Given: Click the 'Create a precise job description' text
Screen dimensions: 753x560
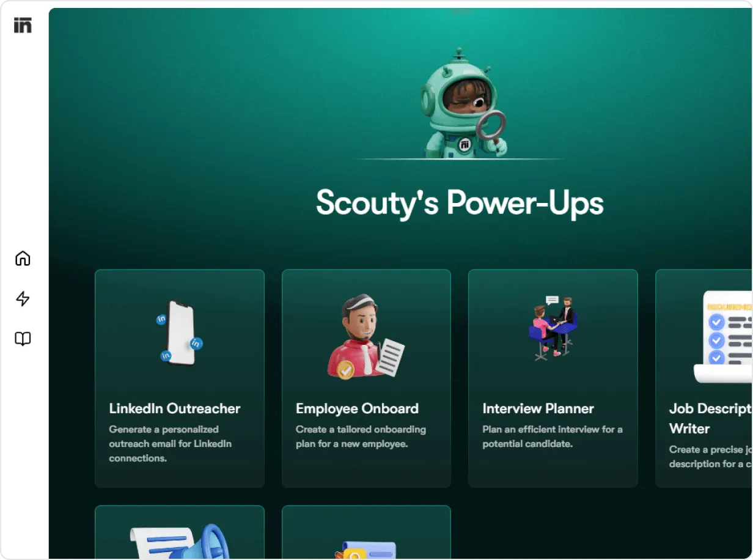Looking at the screenshot, I should 710,457.
